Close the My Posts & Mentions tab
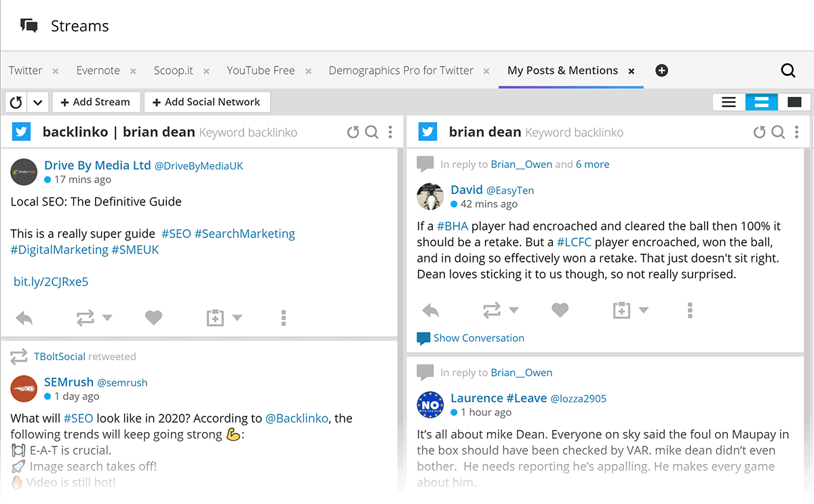Screen dimensions: 814x504 [632, 71]
